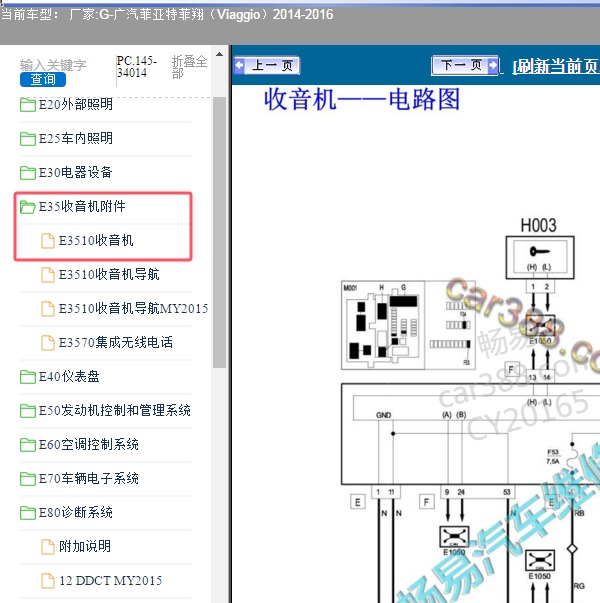This screenshot has width=600, height=603.
Task: Go to next page with 下一页
Action: [x=465, y=65]
